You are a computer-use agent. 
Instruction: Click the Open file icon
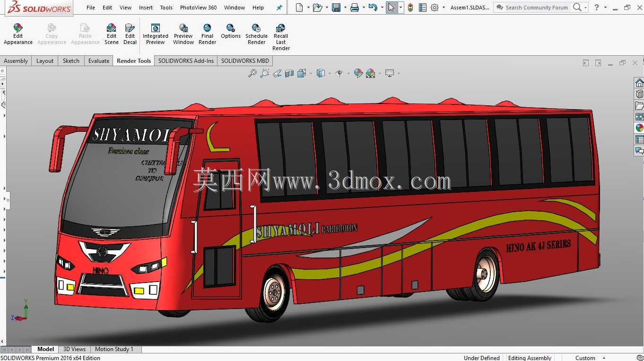pyautogui.click(x=317, y=8)
